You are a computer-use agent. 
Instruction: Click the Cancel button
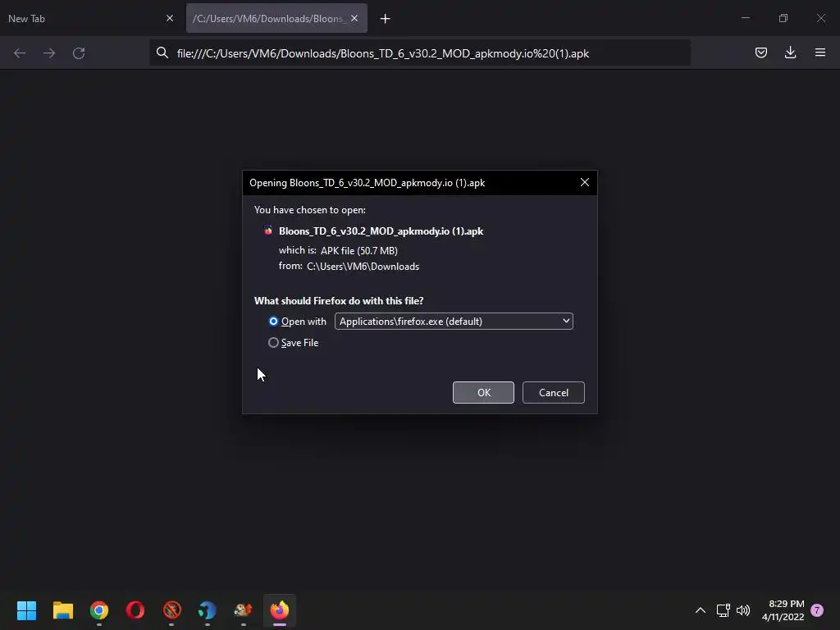point(554,393)
